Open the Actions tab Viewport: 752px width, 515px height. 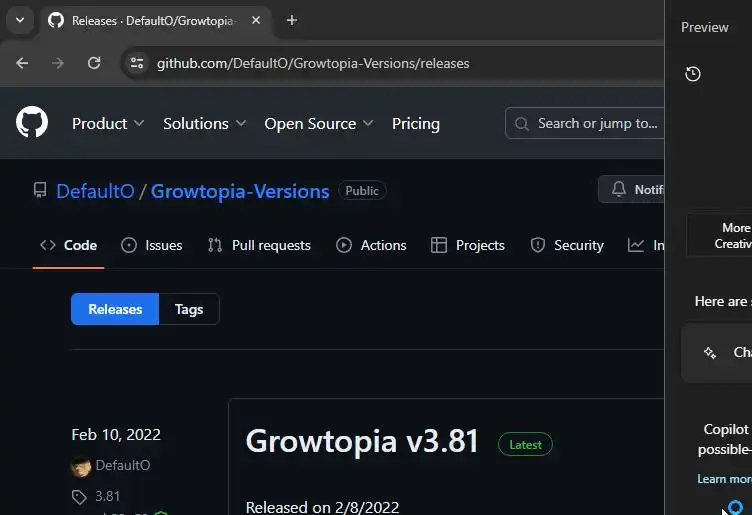point(371,246)
